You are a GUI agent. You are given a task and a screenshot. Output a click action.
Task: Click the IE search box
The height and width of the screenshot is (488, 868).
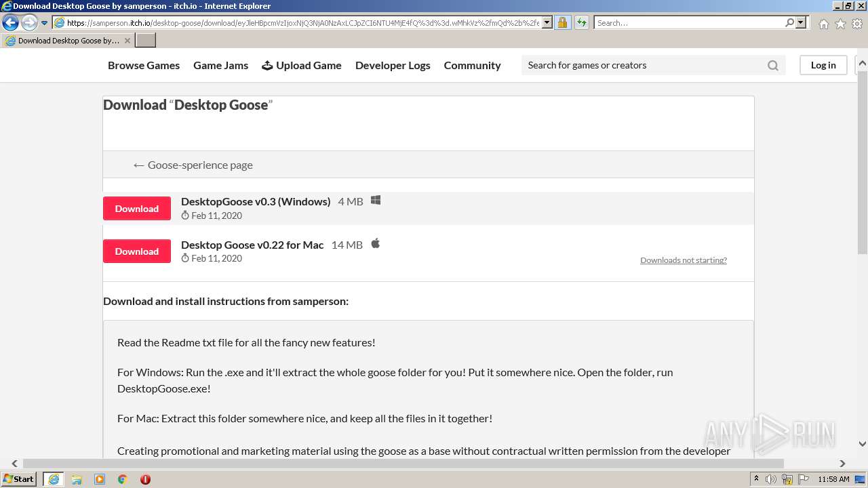[x=689, y=23]
